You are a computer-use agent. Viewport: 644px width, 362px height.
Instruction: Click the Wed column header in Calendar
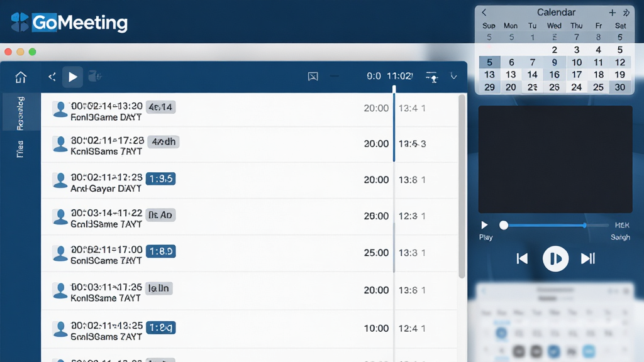coord(554,25)
